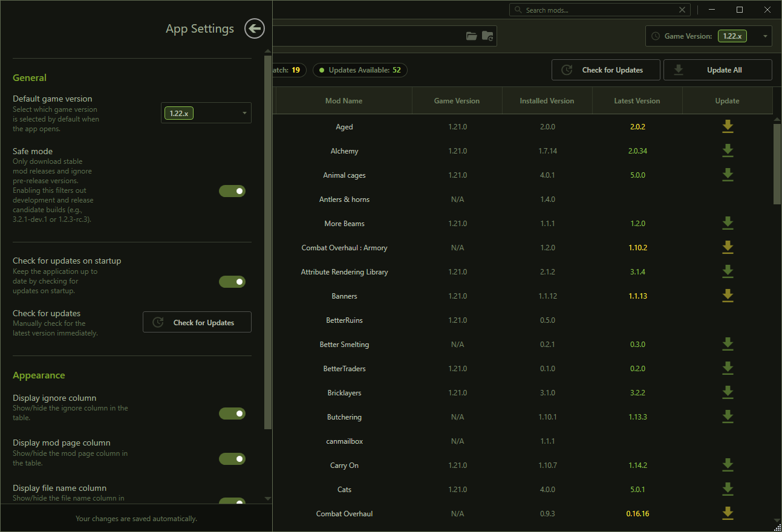Toggle Check for updates on startup
The height and width of the screenshot is (532, 782).
pyautogui.click(x=232, y=282)
